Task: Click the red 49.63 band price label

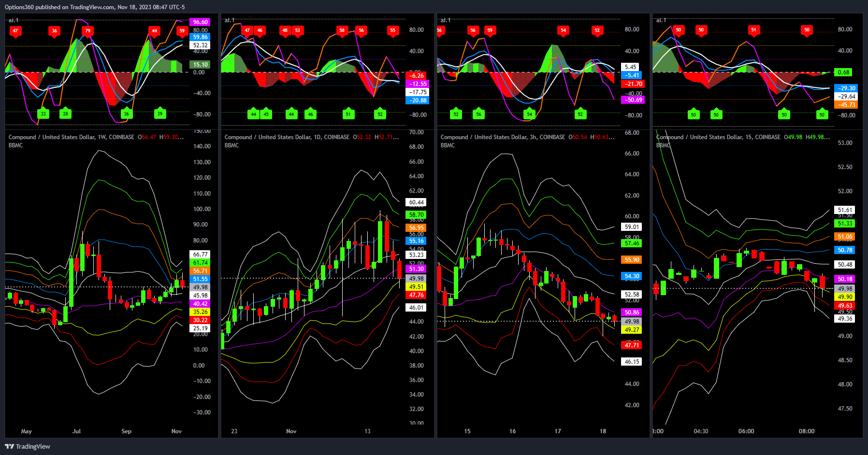Action: [x=845, y=306]
